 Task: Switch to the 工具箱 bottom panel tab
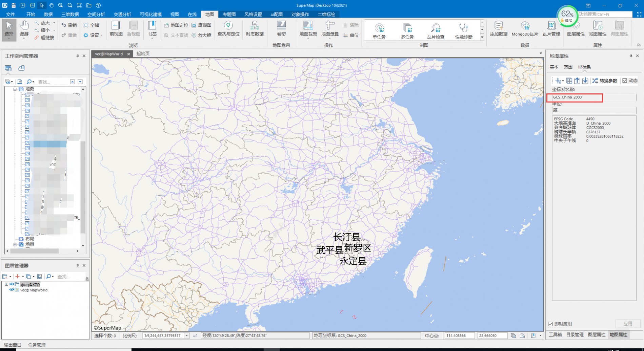click(x=555, y=334)
